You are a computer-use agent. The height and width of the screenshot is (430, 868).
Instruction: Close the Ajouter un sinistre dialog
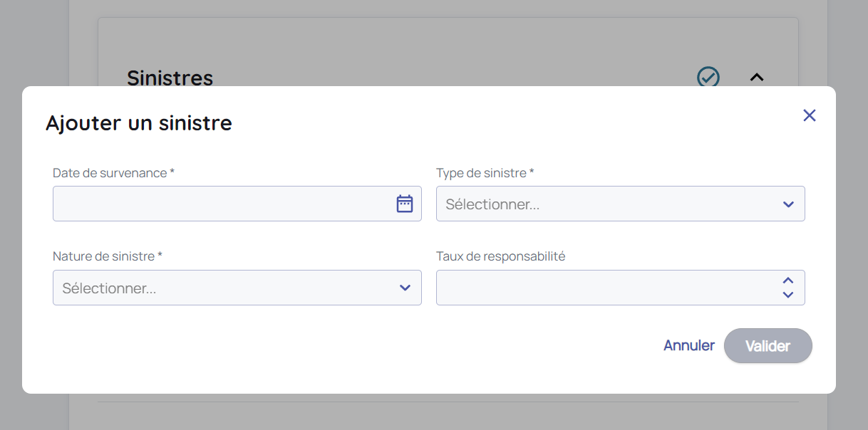809,115
